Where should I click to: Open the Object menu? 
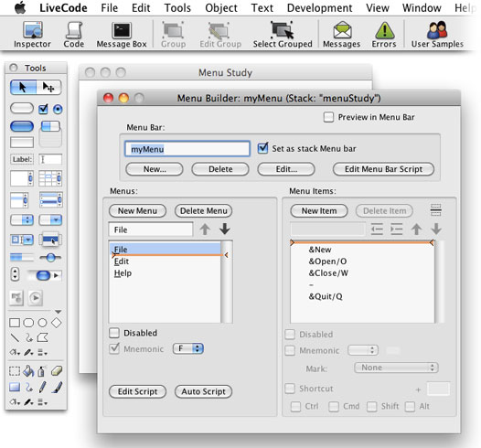point(221,8)
